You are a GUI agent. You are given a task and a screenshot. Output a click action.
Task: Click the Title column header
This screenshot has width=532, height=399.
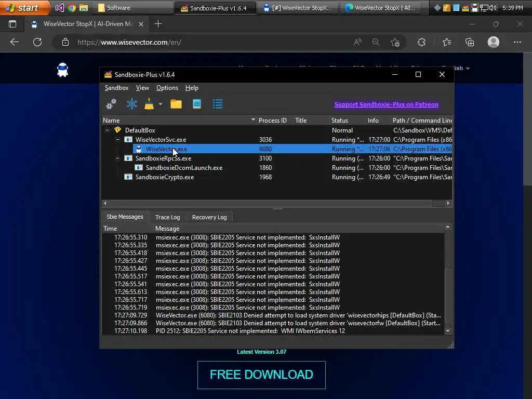point(311,121)
